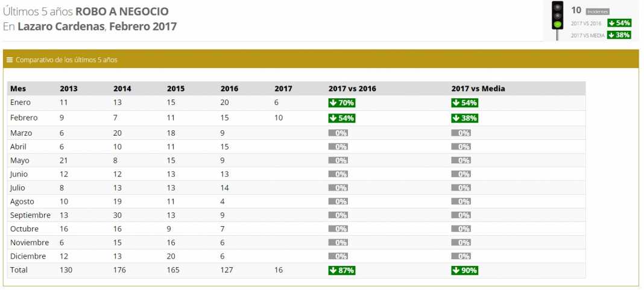Click the Diciembre 0% badge under 2017 vs Media
Screen dimensions: 644x290
click(x=461, y=256)
